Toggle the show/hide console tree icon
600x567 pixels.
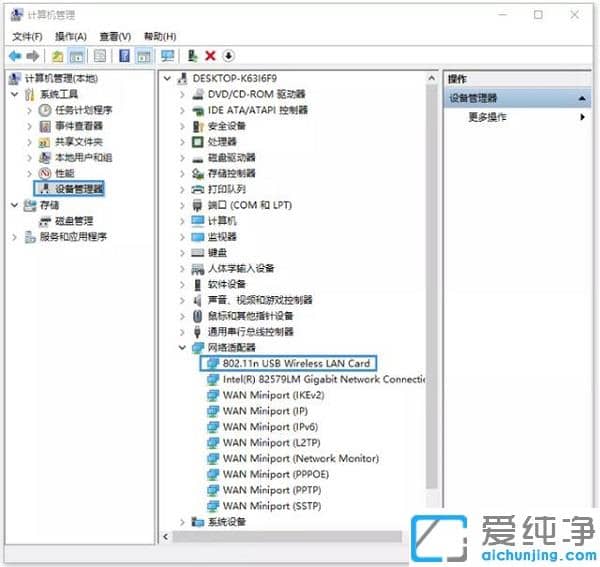(76, 56)
